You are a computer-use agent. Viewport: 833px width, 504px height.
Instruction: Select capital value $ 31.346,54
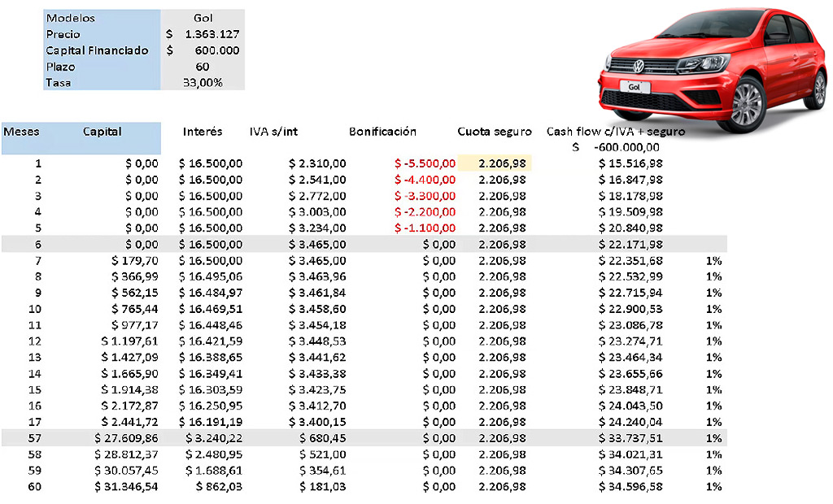click(126, 486)
